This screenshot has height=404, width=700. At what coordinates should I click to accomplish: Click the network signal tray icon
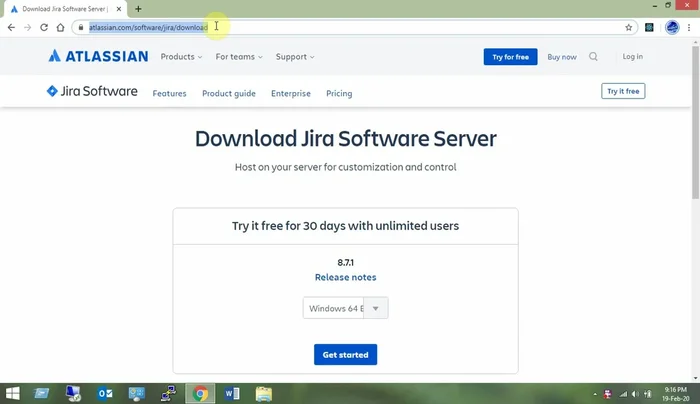click(x=623, y=394)
